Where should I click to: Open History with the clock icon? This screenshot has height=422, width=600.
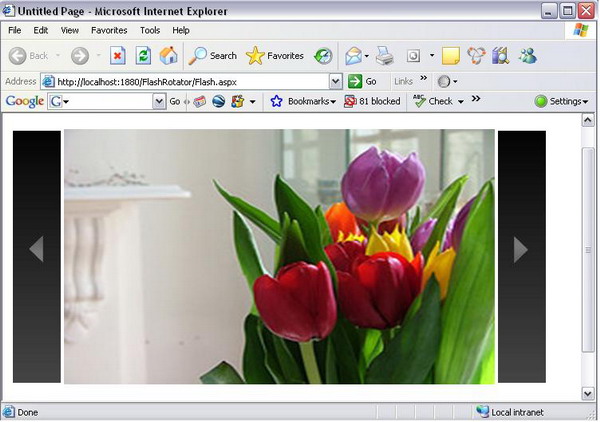click(x=323, y=56)
